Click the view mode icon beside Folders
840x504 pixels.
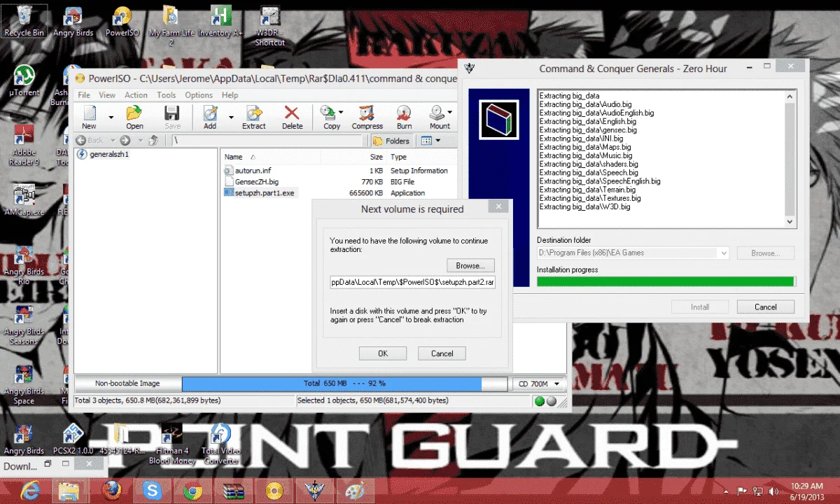(x=426, y=141)
